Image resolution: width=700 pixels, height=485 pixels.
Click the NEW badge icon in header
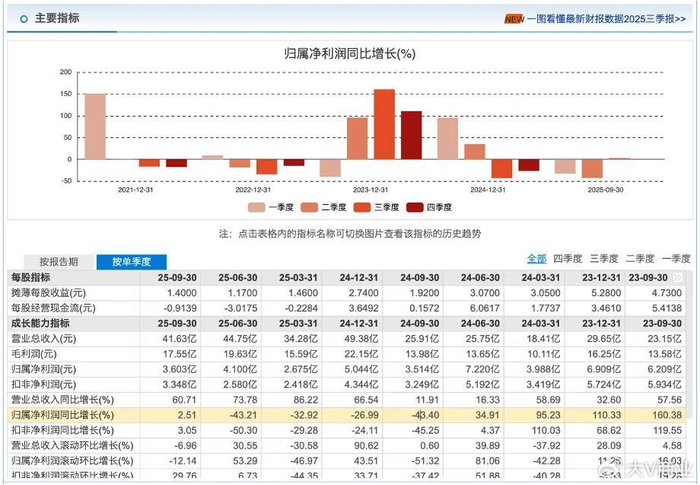(x=514, y=19)
